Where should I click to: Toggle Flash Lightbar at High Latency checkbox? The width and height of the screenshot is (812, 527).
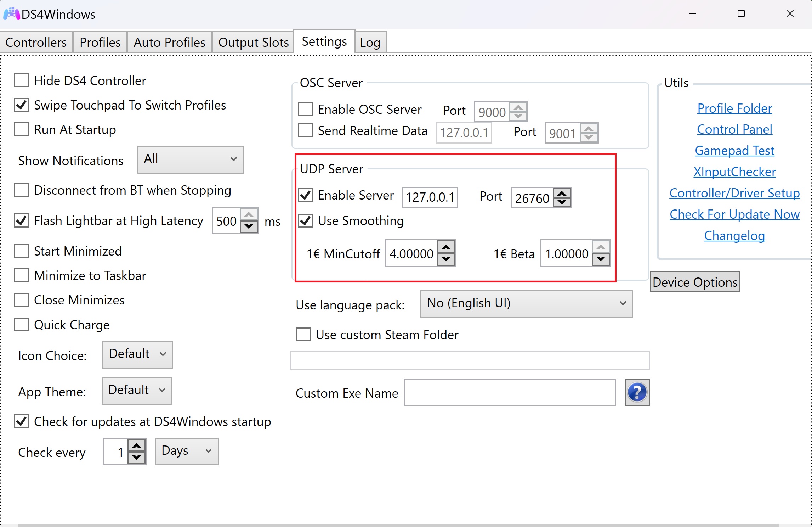point(21,220)
